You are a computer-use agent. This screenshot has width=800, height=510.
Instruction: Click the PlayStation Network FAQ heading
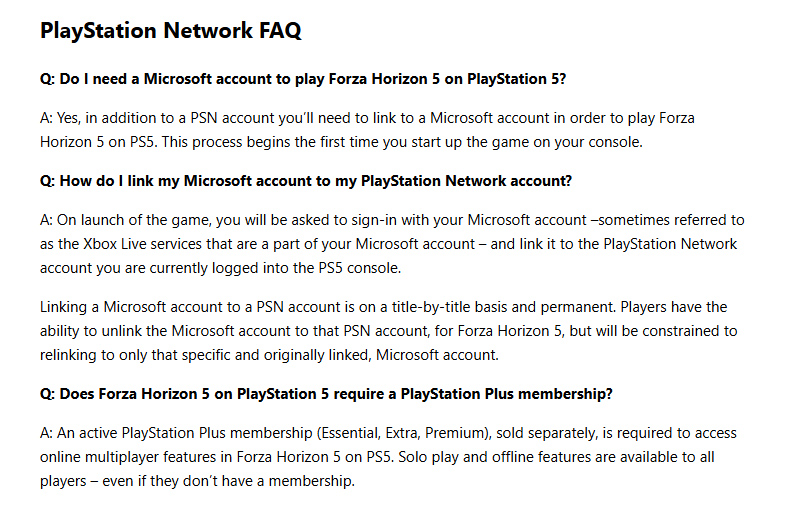click(170, 31)
